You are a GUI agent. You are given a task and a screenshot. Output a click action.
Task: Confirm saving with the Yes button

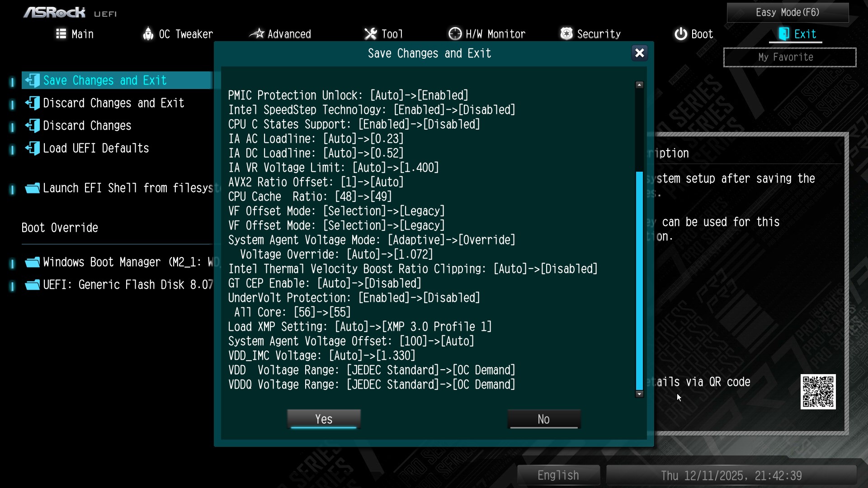(x=324, y=419)
